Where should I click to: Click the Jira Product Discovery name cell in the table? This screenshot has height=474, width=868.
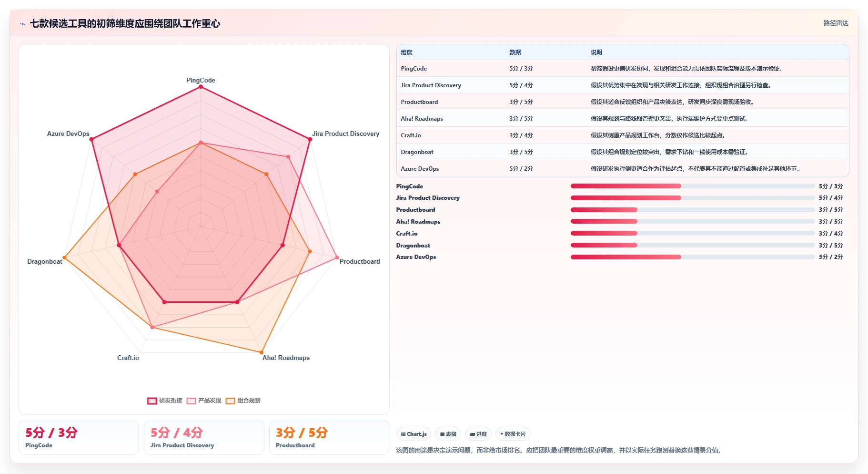click(x=431, y=85)
